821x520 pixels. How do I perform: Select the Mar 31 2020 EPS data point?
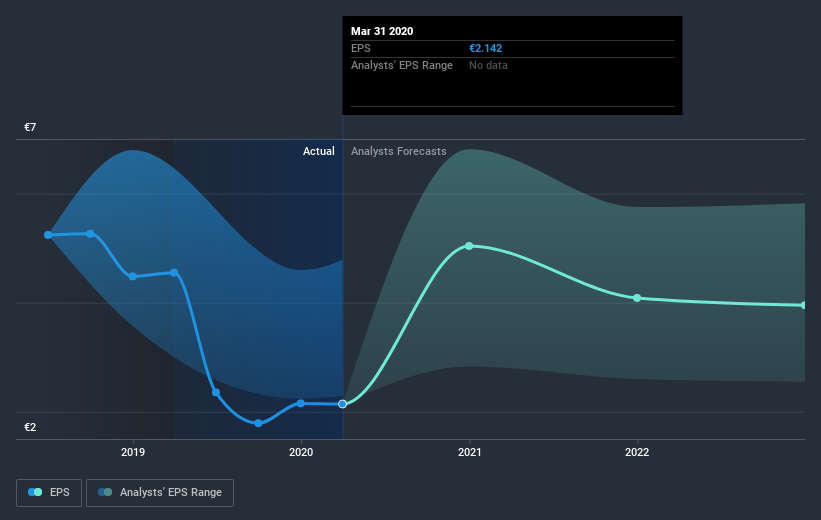pyautogui.click(x=342, y=404)
